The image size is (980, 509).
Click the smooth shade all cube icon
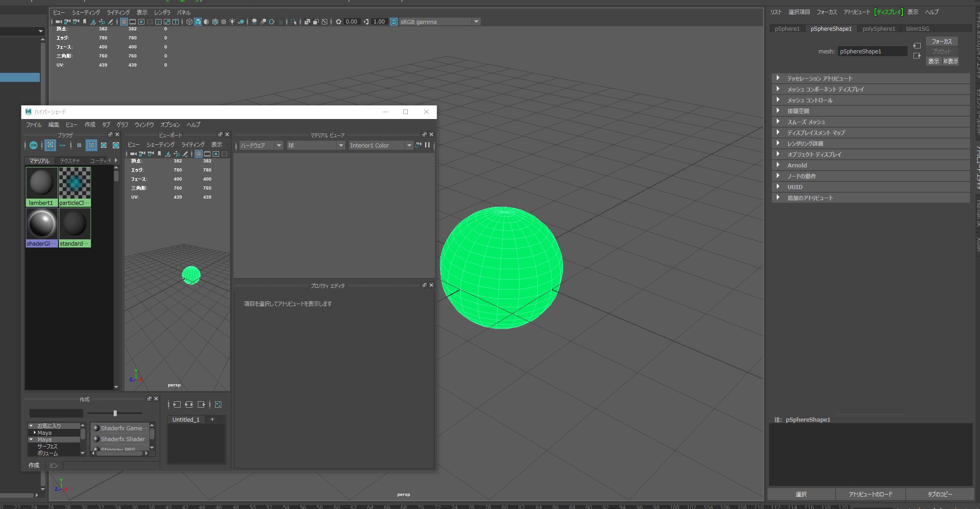(198, 22)
